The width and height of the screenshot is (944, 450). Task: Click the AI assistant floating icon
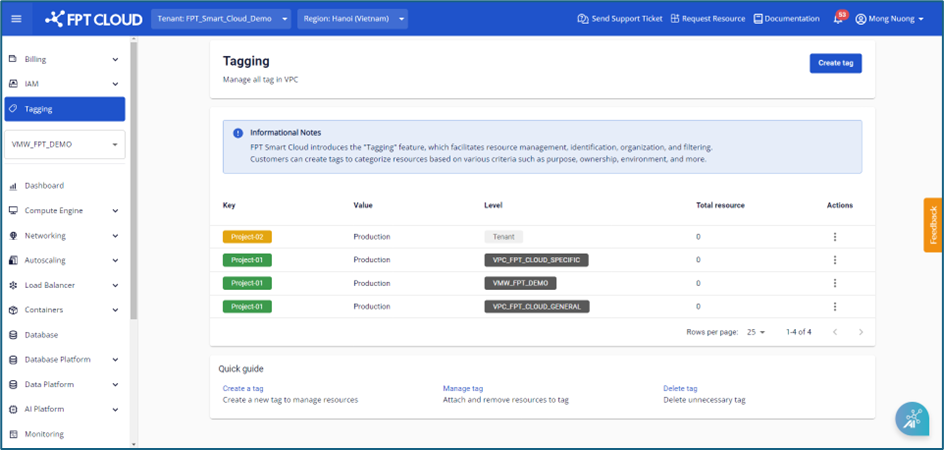(x=911, y=419)
